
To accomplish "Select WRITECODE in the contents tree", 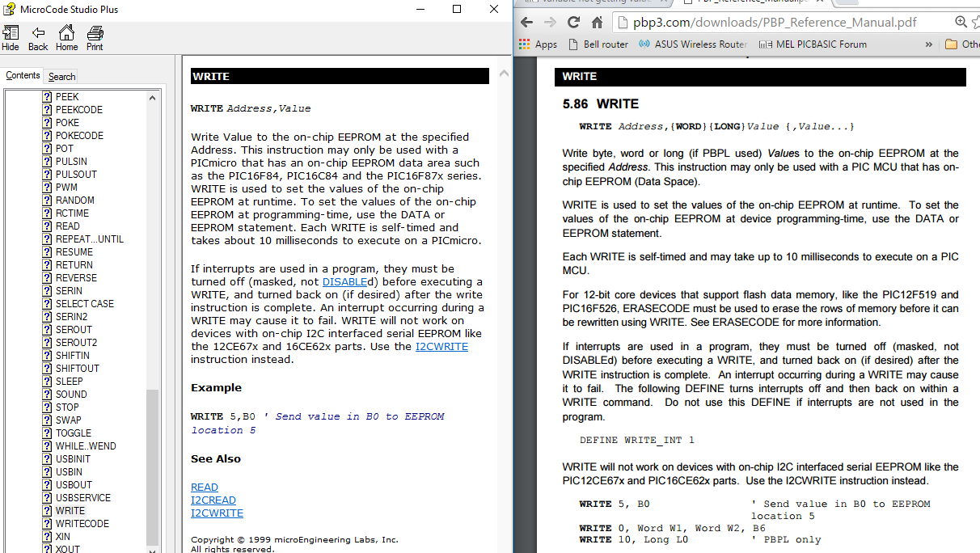I will [82, 524].
